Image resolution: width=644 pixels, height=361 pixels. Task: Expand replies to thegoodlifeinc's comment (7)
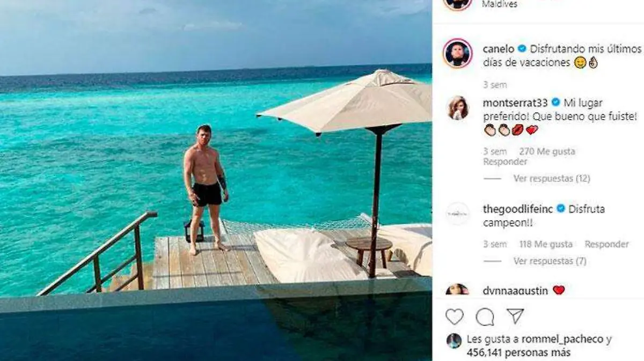click(550, 261)
